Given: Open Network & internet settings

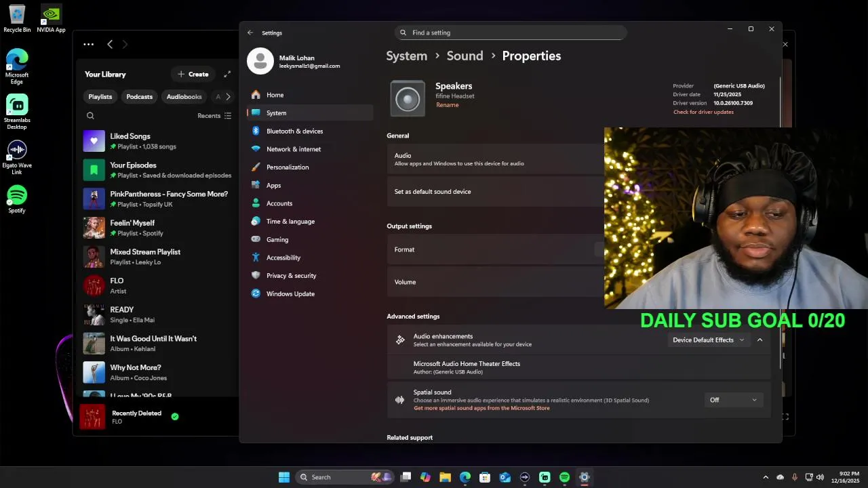Looking at the screenshot, I should click(310, 149).
